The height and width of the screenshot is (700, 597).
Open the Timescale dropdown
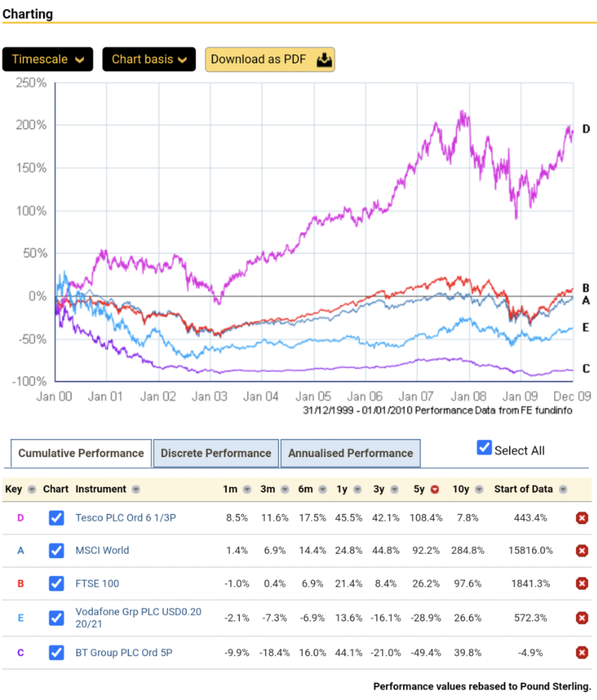[48, 59]
